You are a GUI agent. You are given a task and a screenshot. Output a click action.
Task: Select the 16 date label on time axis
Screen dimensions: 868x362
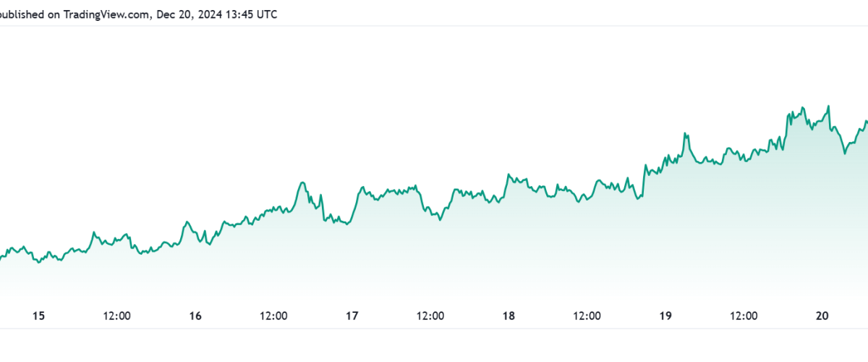195,316
